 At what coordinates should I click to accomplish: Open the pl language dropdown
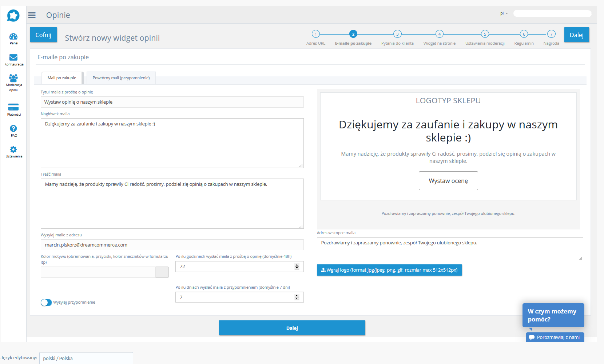point(504,13)
